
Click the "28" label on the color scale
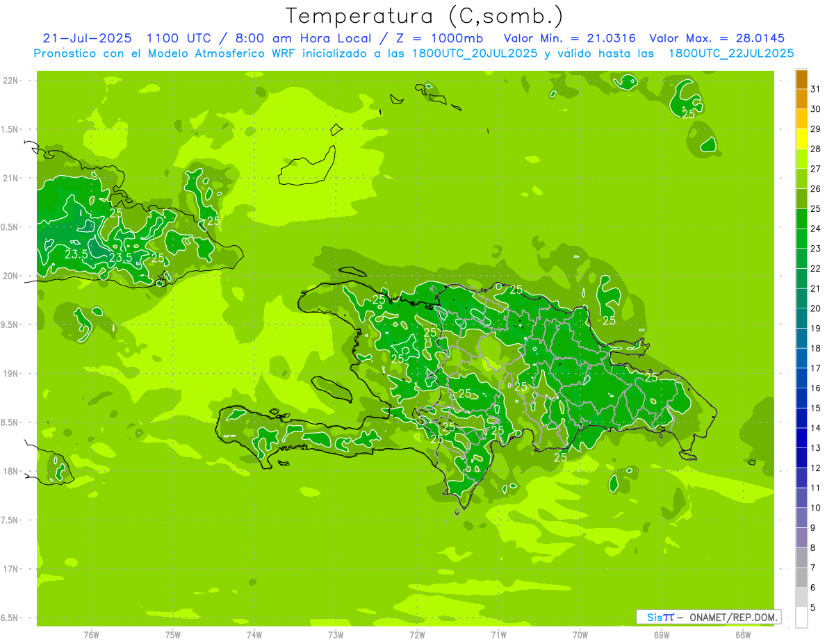(816, 149)
